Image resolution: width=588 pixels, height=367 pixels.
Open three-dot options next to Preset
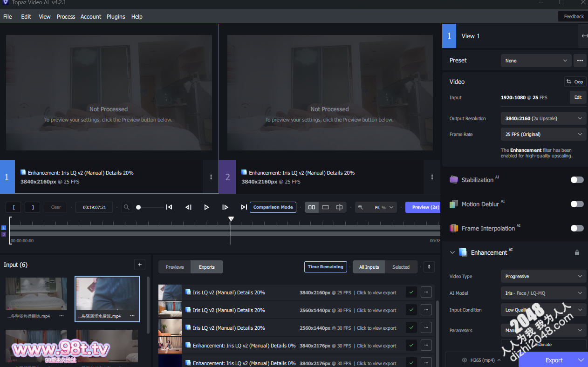pyautogui.click(x=580, y=61)
